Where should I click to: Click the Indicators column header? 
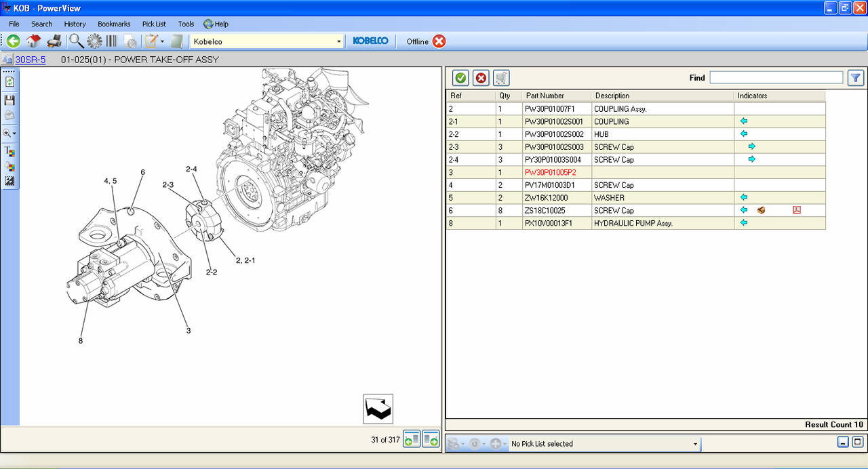[780, 96]
